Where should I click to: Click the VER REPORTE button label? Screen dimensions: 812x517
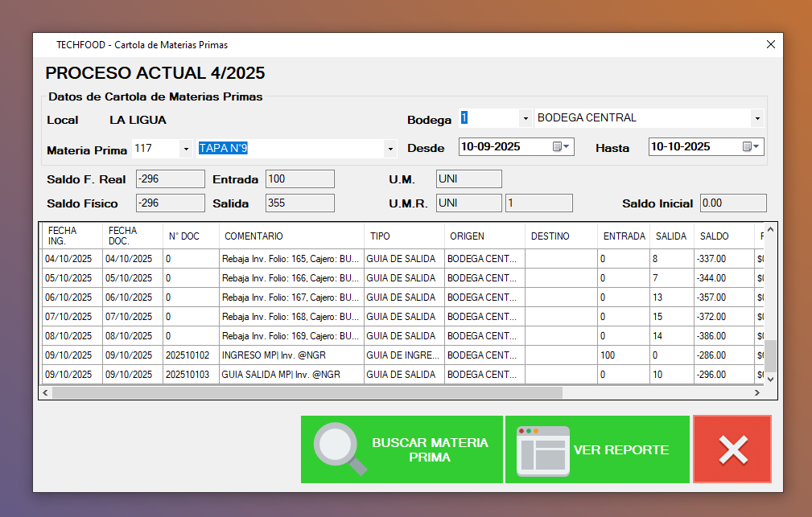click(620, 449)
